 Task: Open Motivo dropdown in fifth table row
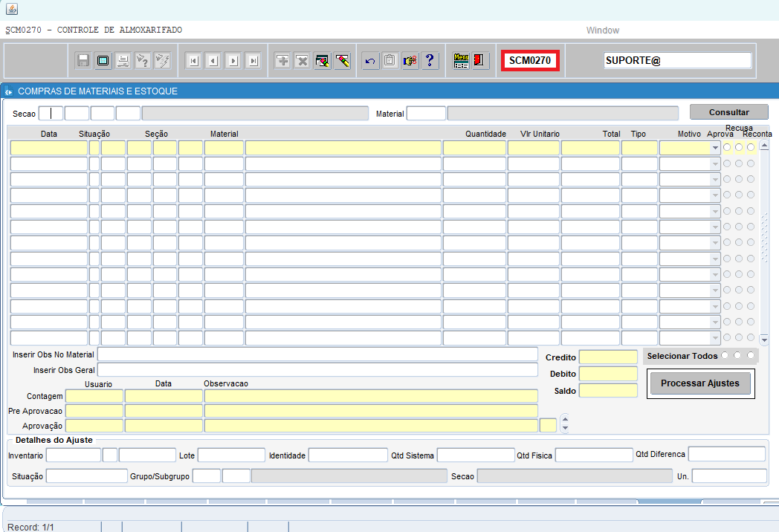pyautogui.click(x=715, y=211)
